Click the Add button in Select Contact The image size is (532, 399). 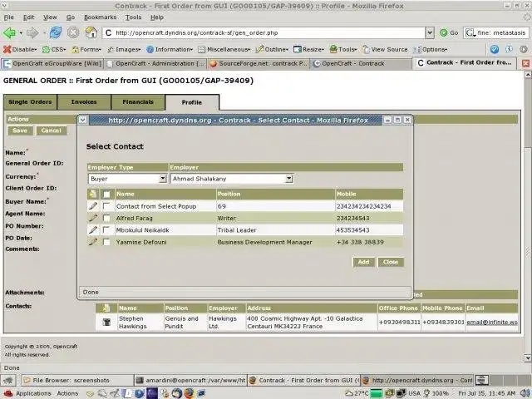364,262
